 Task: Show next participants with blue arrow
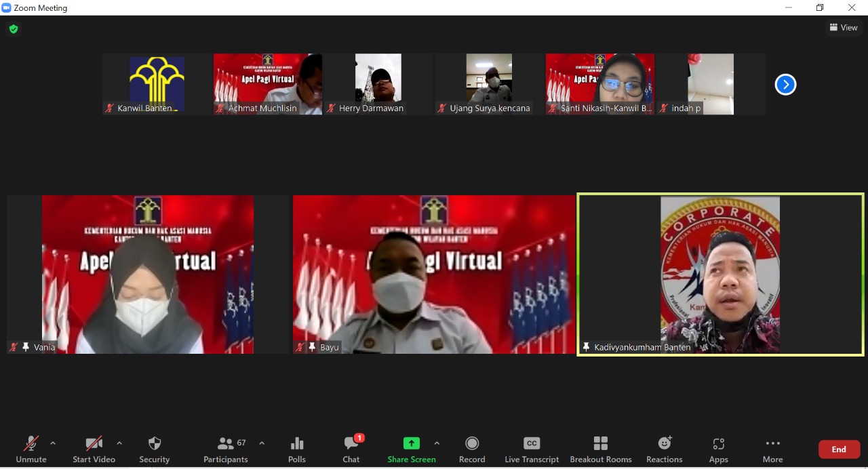(785, 85)
